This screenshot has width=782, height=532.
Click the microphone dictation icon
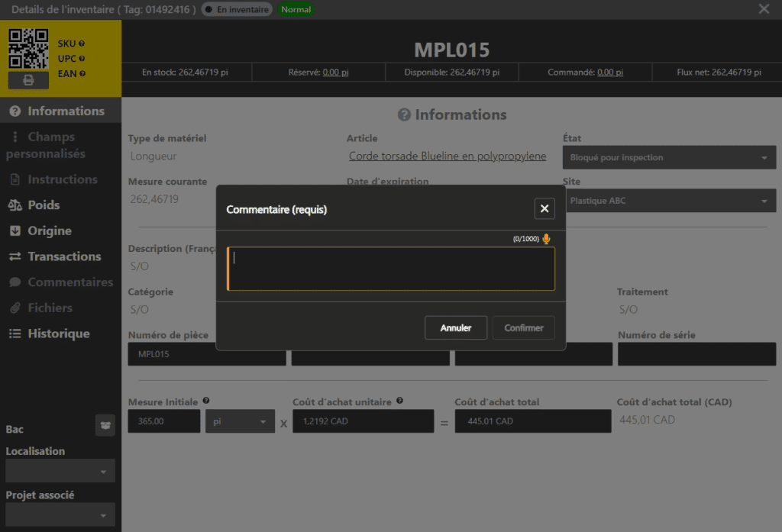(x=546, y=239)
